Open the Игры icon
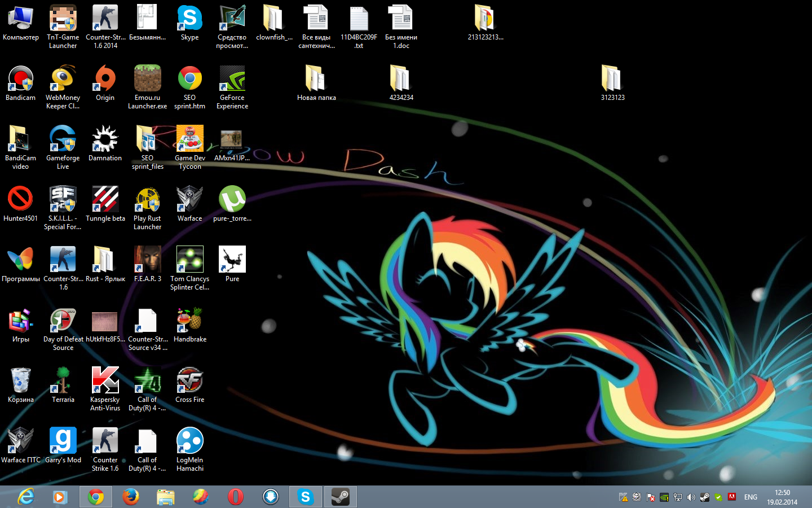Viewport: 812px width, 508px height. 21,325
